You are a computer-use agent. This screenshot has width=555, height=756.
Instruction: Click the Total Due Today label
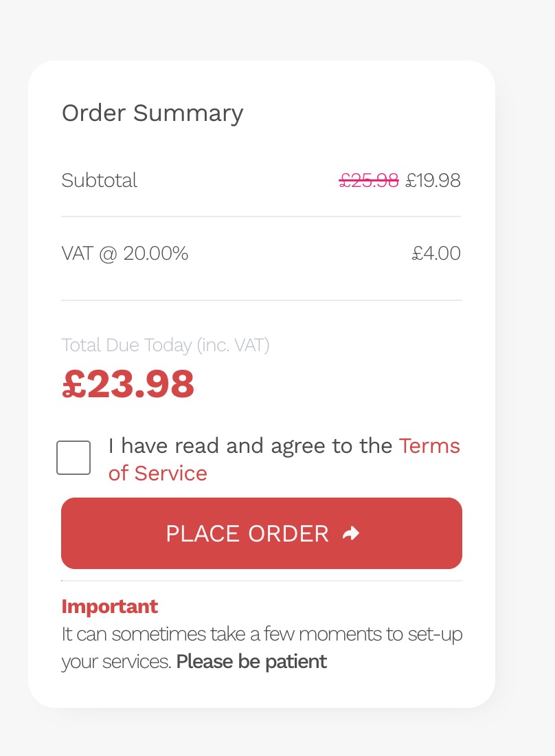pyautogui.click(x=166, y=345)
